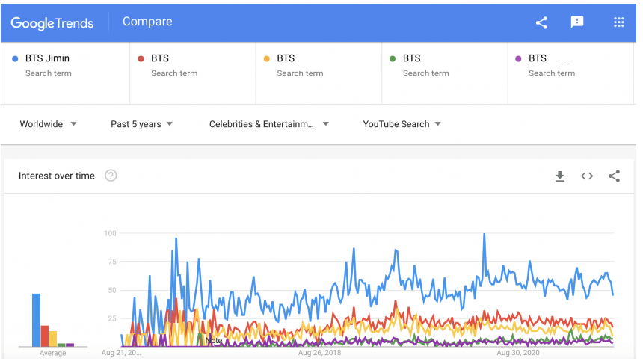643x364 pixels.
Task: Open help for Interest over time
Action: click(x=111, y=176)
